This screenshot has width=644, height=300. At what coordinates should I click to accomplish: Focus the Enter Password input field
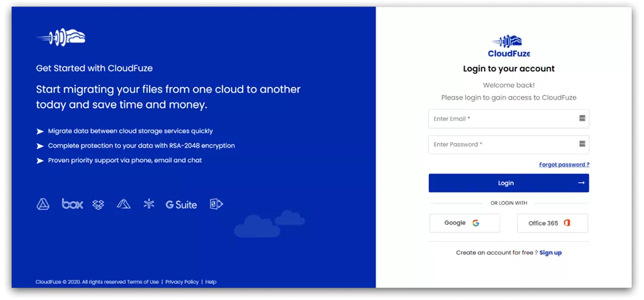click(x=509, y=144)
